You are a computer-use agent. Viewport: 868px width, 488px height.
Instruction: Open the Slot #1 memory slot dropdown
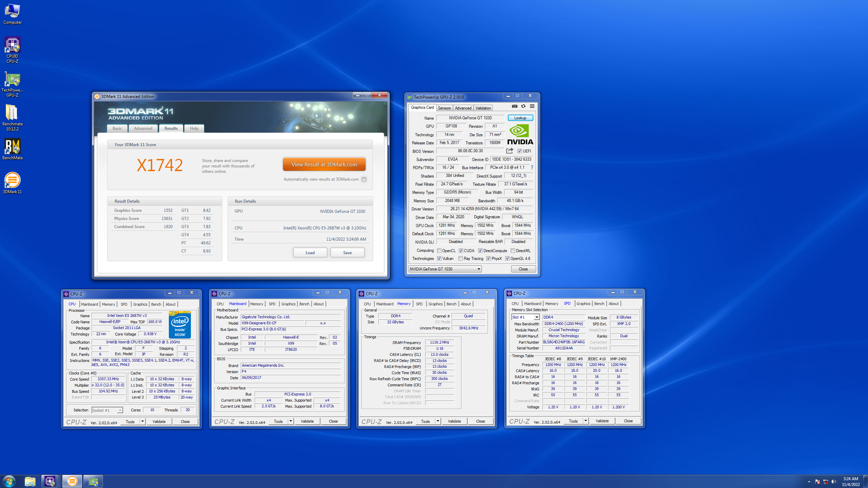coord(525,317)
